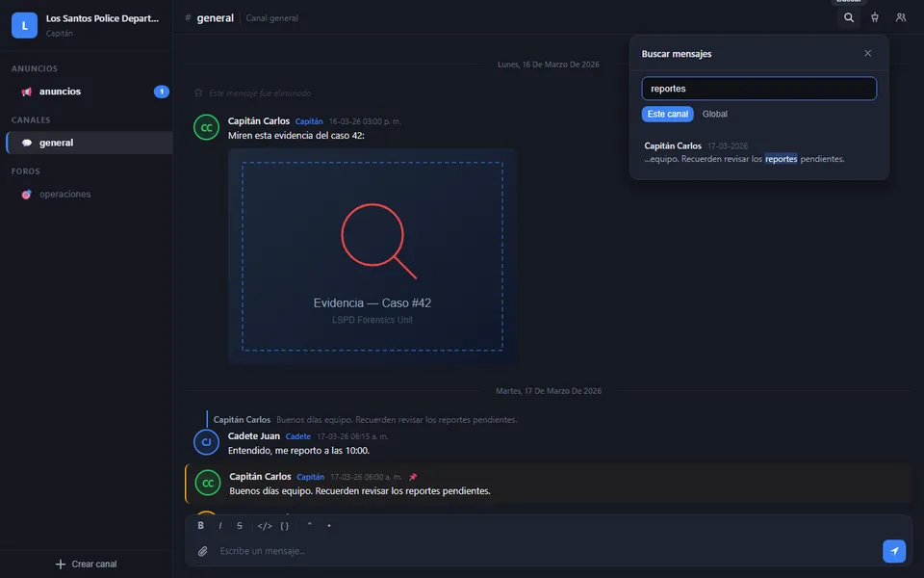
Task: Click the megaphone icon beside anuncios
Action: 27,92
